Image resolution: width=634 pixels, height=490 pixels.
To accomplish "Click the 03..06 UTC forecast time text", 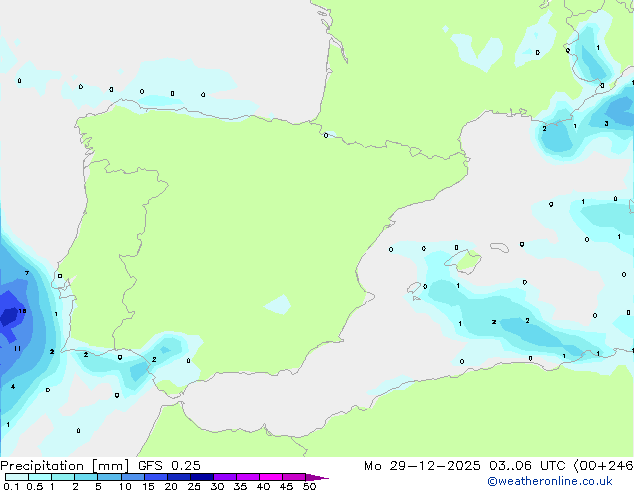I will click(x=527, y=466).
